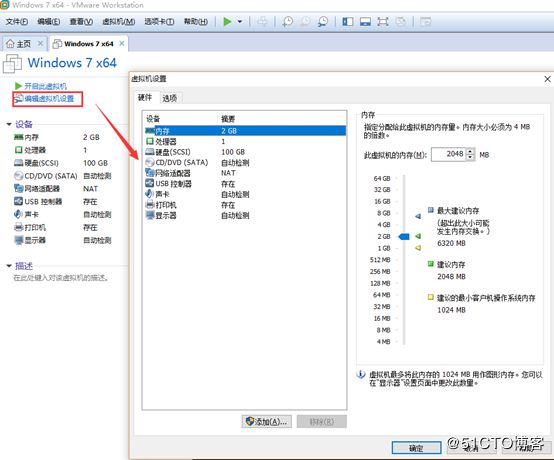Collapse the 设备 section in main window

(9, 124)
